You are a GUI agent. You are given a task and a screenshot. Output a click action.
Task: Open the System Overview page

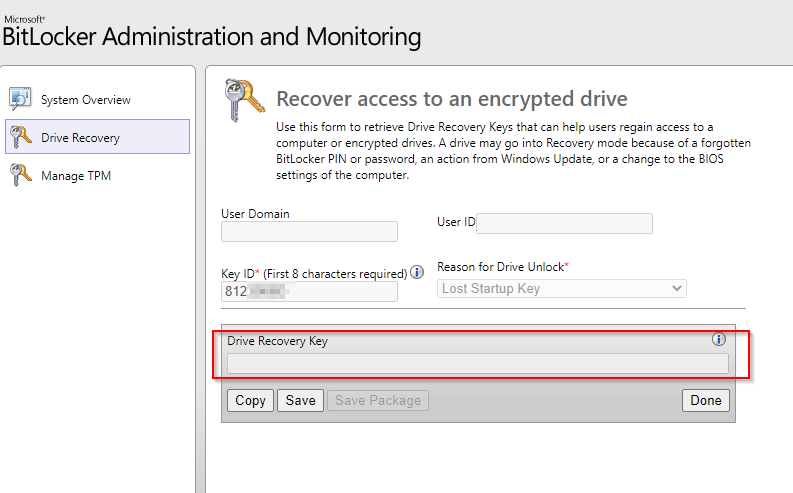(85, 100)
